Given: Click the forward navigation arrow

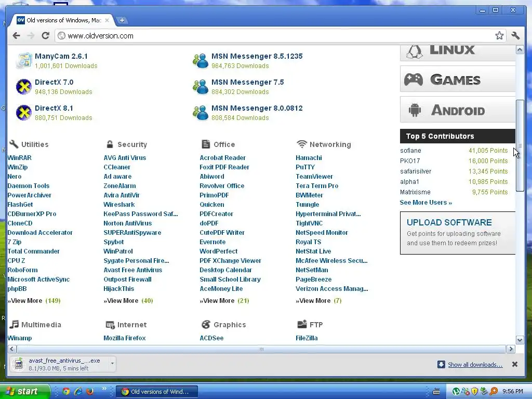Looking at the screenshot, I should tap(31, 36).
